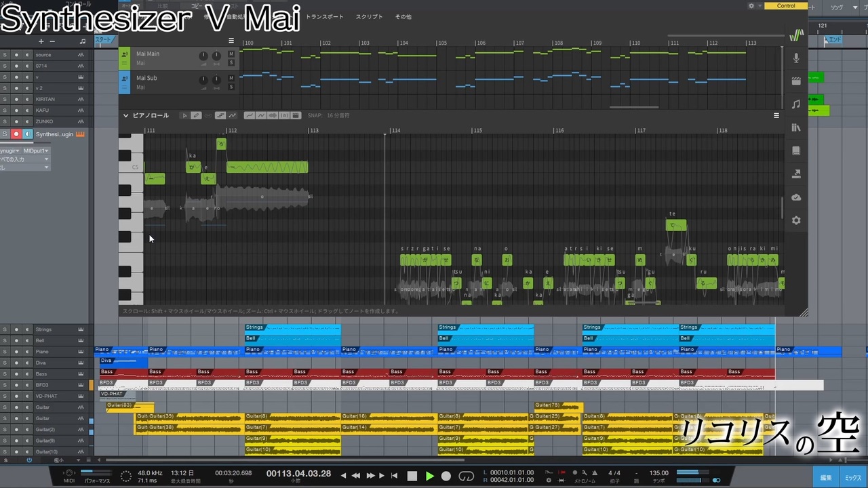Switch to the ソング tab

pyautogui.click(x=837, y=7)
